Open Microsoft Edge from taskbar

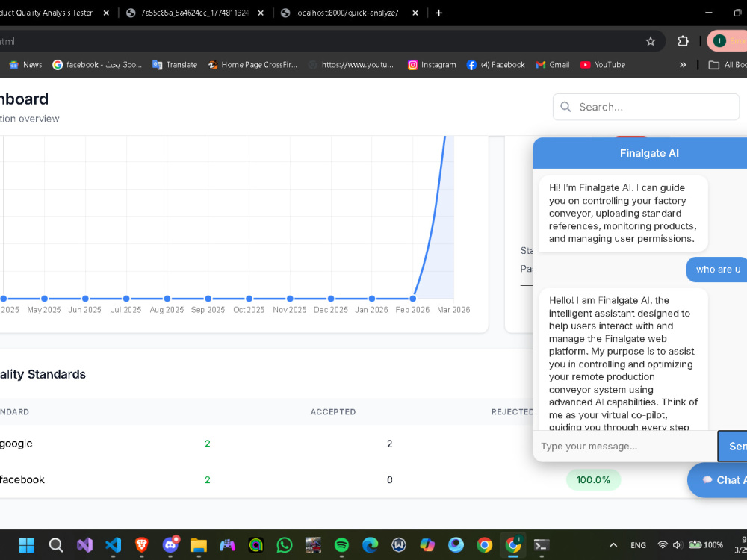point(371,545)
